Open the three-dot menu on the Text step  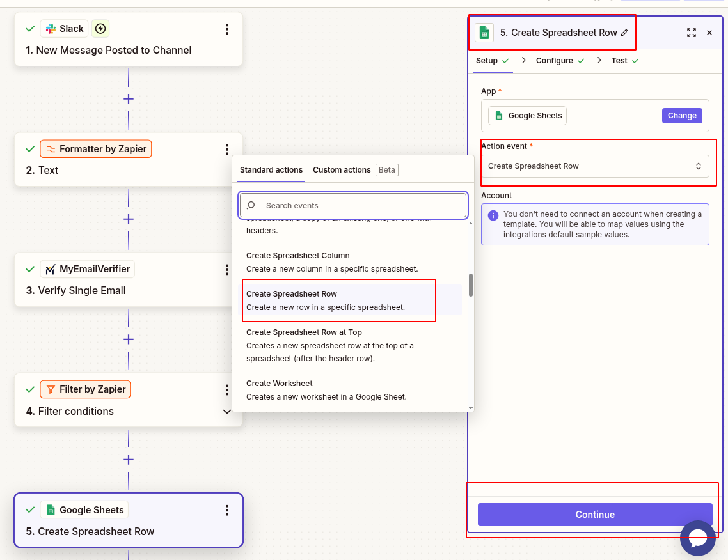point(227,149)
